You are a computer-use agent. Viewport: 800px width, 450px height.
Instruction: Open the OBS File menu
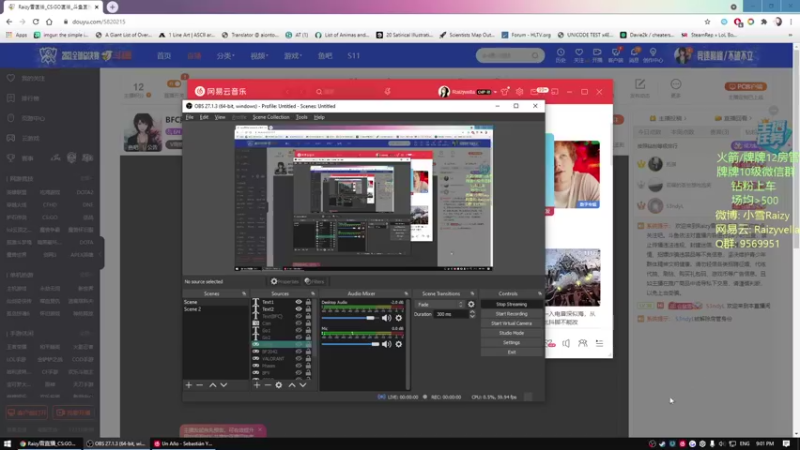pyautogui.click(x=189, y=117)
